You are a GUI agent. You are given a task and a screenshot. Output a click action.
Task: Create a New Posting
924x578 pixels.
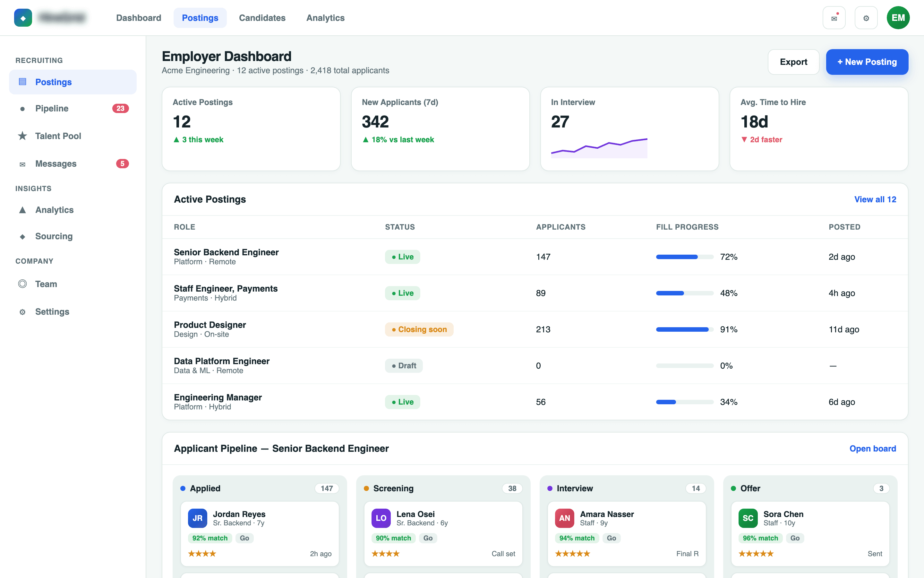tap(867, 62)
